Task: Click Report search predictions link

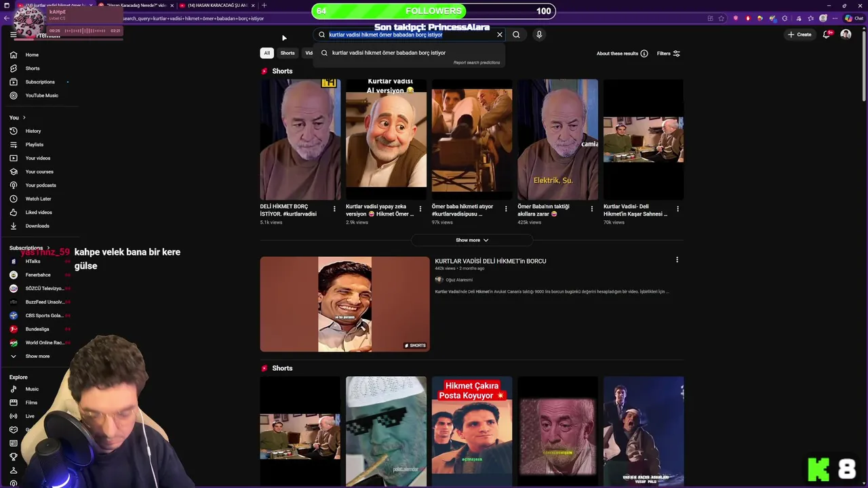Action: pos(477,62)
